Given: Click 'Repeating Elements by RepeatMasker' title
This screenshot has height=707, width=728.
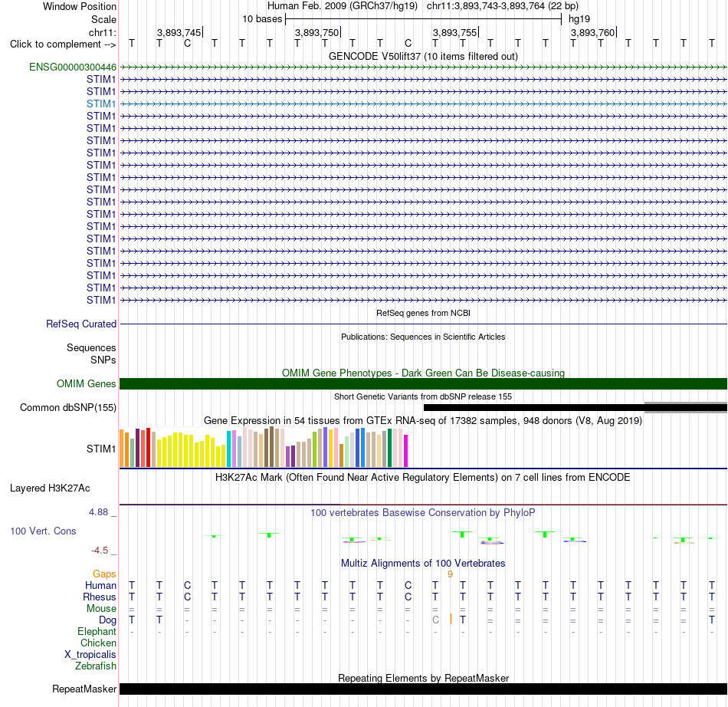Looking at the screenshot, I should click(x=424, y=678).
